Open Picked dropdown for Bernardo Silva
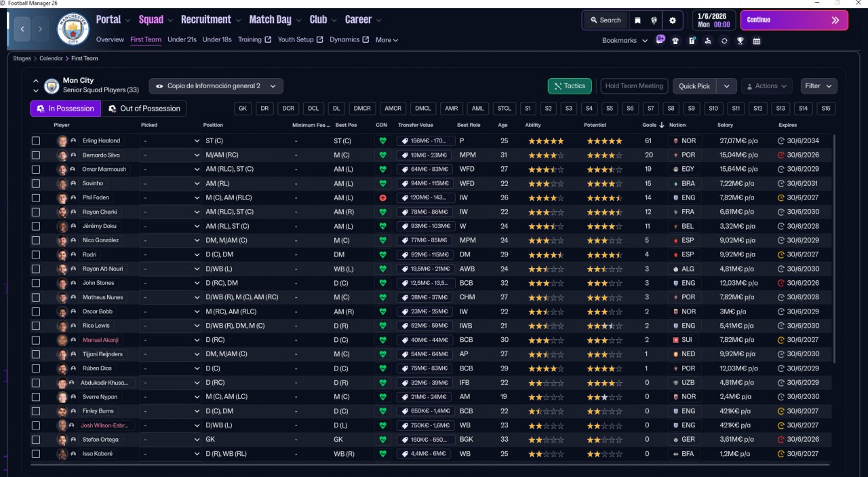The height and width of the screenshot is (477, 868). [x=170, y=155]
